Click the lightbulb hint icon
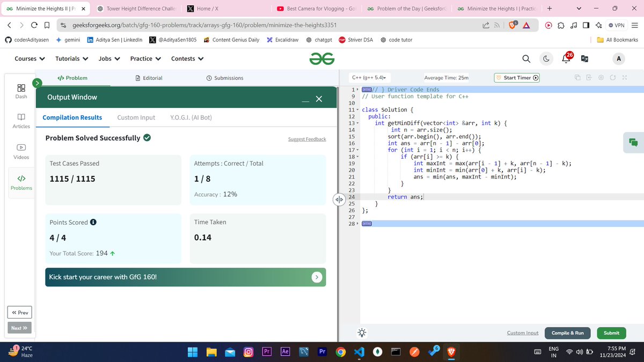 pyautogui.click(x=362, y=333)
